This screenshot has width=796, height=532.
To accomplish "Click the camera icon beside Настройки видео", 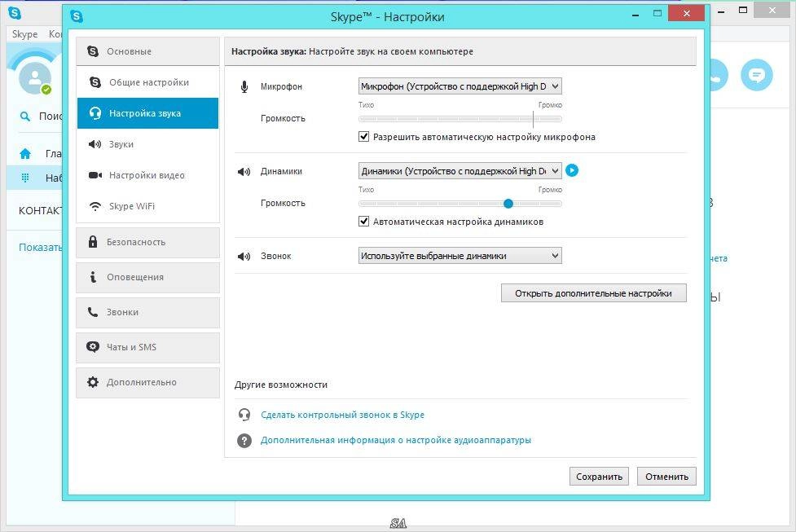I will tap(95, 175).
